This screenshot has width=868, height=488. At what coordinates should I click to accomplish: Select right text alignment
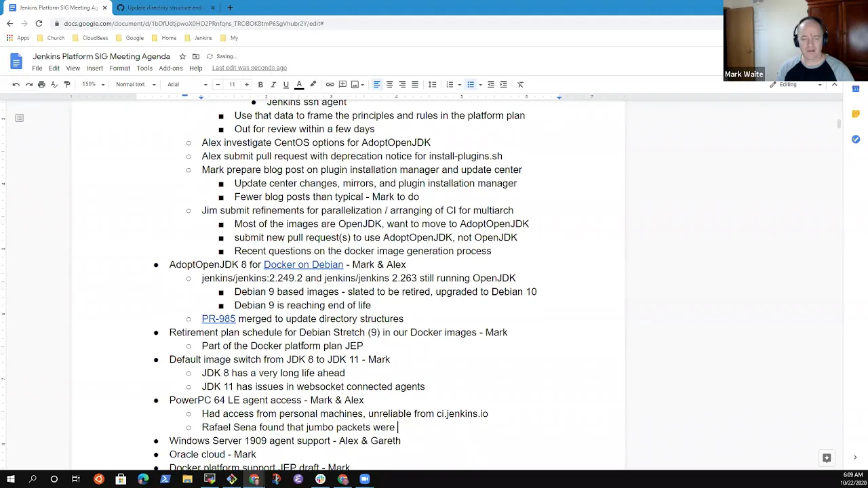(x=402, y=85)
